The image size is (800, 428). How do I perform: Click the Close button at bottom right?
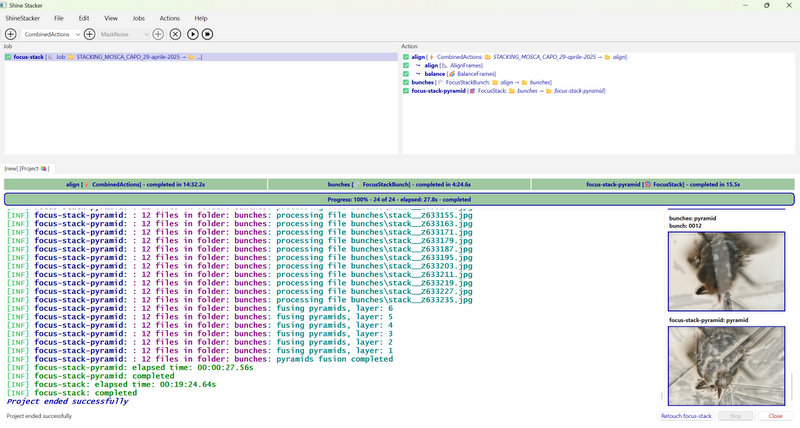point(775,415)
